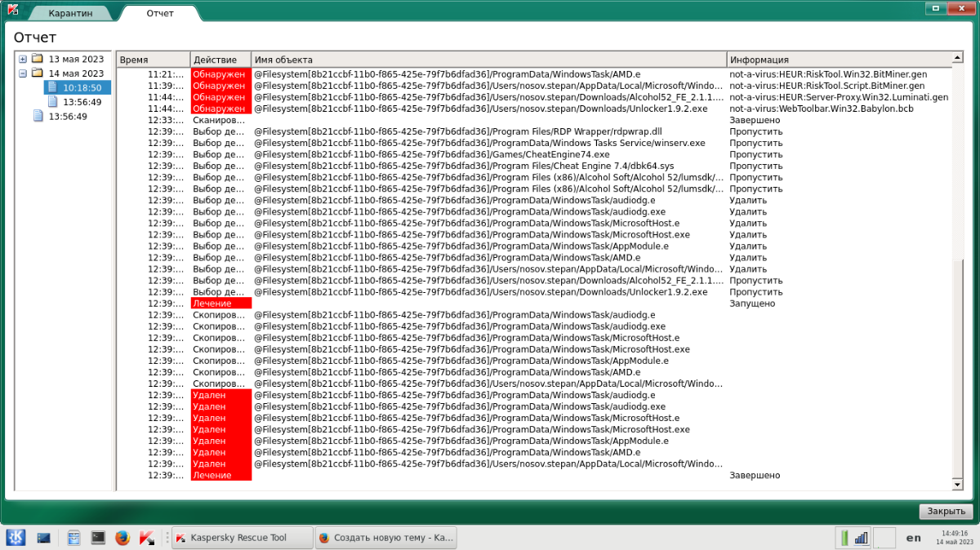This screenshot has width=980, height=550.
Task: Select the Server-Proxy.Win32.Luminati.gen row
Action: coord(535,96)
